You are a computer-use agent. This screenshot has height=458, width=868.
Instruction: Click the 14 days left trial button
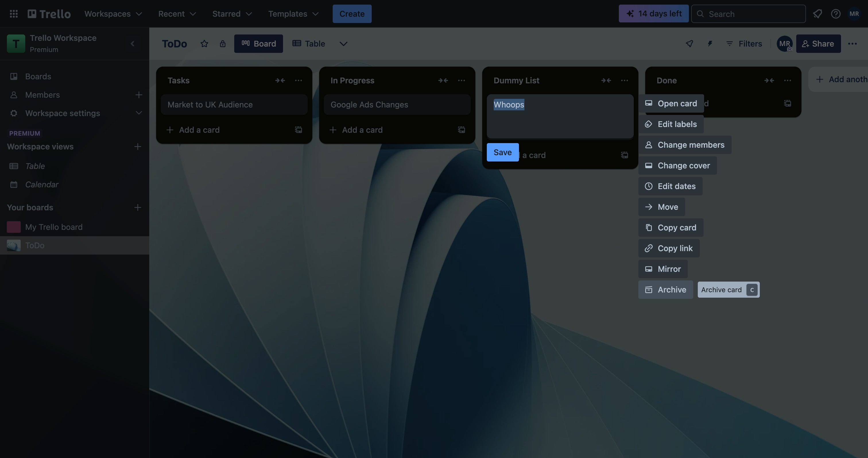654,14
